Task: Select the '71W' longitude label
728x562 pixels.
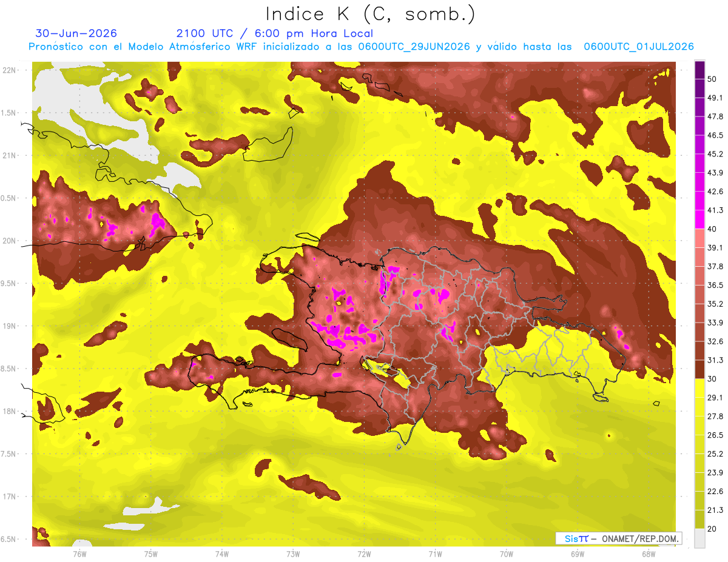Action: click(435, 554)
